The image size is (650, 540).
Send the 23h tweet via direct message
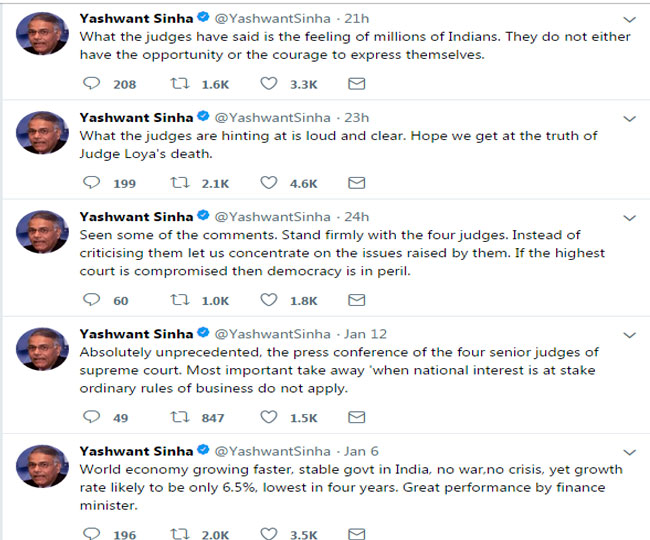tap(356, 183)
